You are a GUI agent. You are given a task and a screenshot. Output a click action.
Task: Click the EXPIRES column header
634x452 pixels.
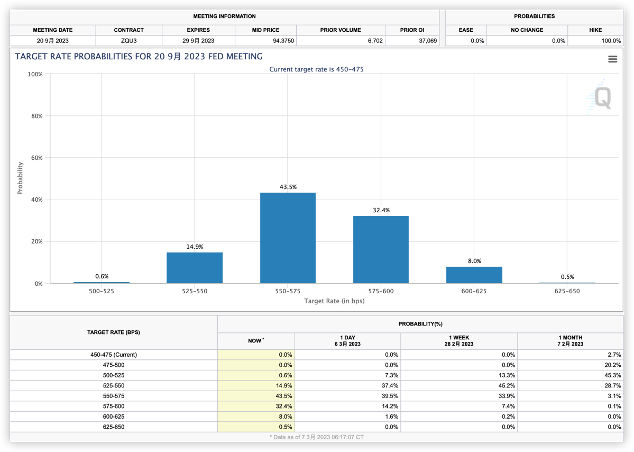(x=198, y=30)
